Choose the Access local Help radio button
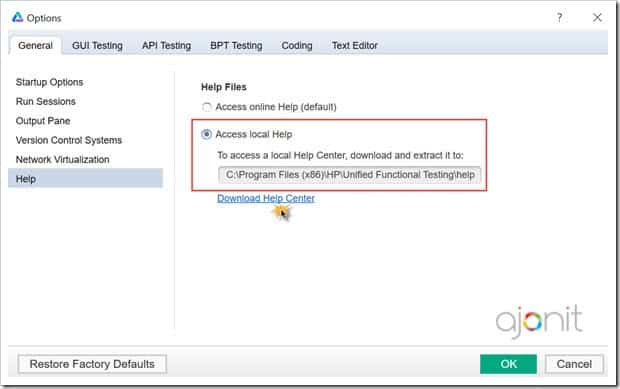Viewport: 620px width, 389px height. click(206, 134)
